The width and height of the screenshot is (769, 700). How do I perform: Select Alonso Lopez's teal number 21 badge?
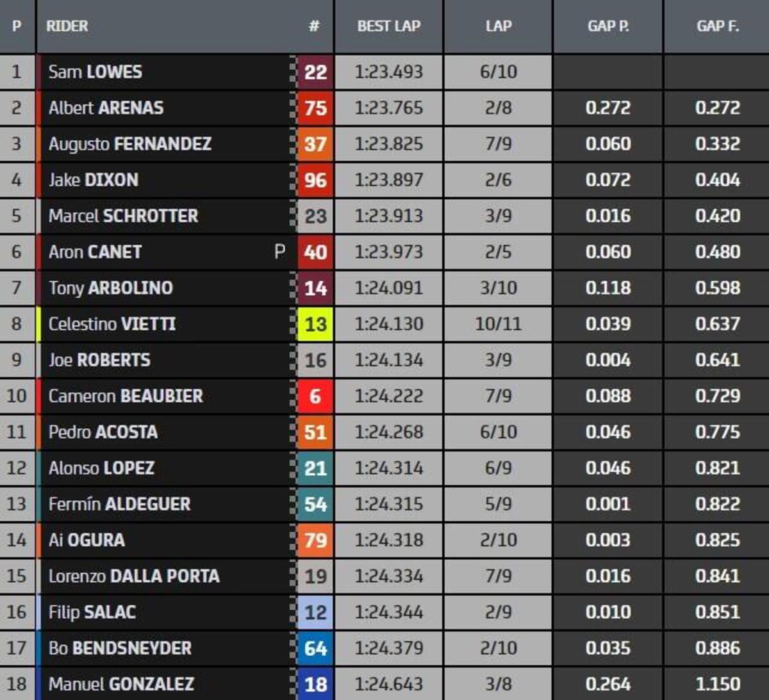point(315,468)
